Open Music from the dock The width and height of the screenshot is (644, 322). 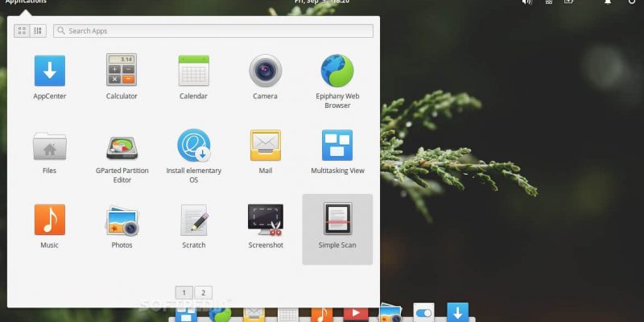[322, 316]
